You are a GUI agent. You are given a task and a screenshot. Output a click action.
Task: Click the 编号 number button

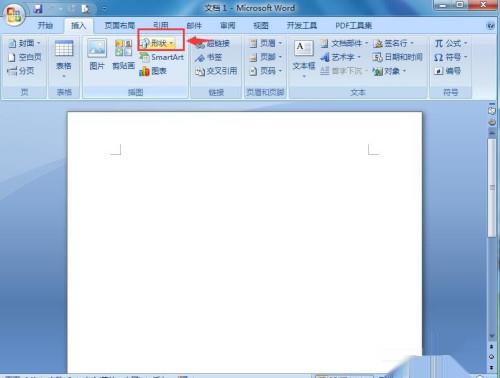coord(447,71)
